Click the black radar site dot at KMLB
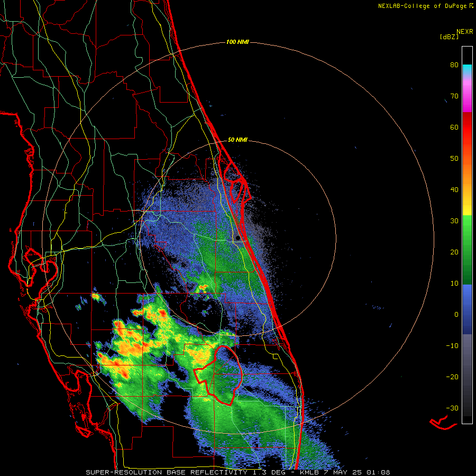 pyautogui.click(x=237, y=238)
